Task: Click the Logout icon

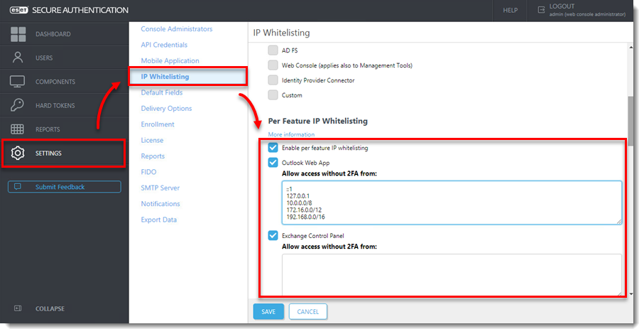Action: (x=541, y=9)
